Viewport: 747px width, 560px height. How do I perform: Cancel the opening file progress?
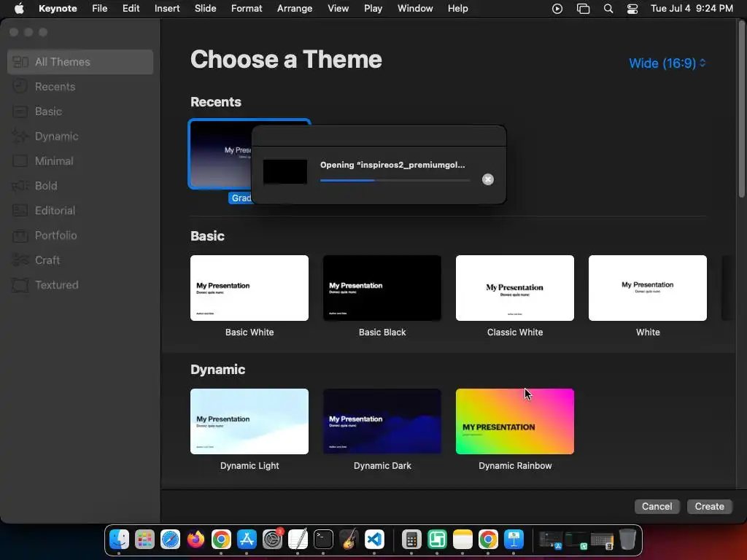tap(487, 179)
